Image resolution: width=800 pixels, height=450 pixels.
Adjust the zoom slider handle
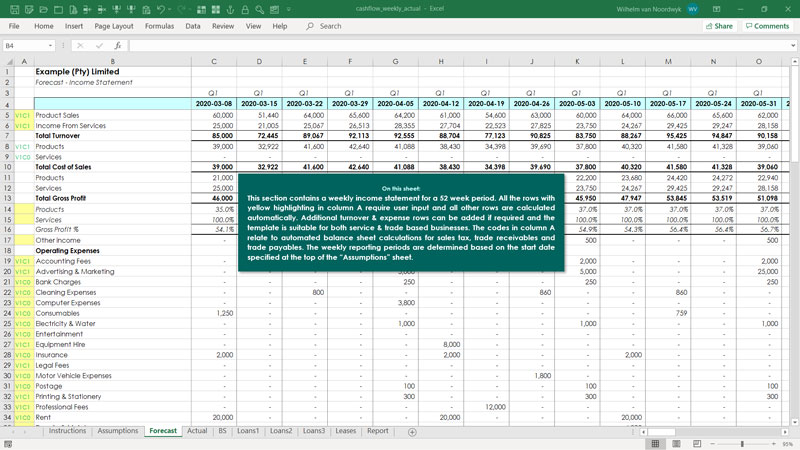coord(742,444)
